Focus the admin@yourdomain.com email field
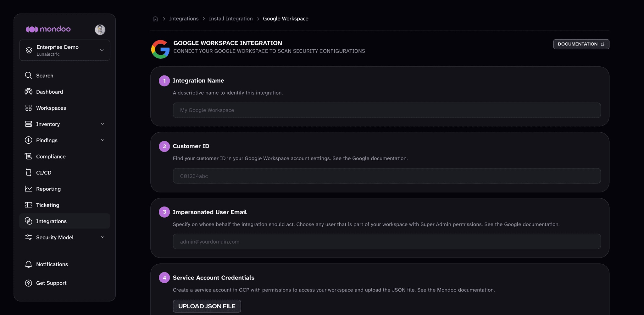This screenshot has width=644, height=315. point(387,241)
